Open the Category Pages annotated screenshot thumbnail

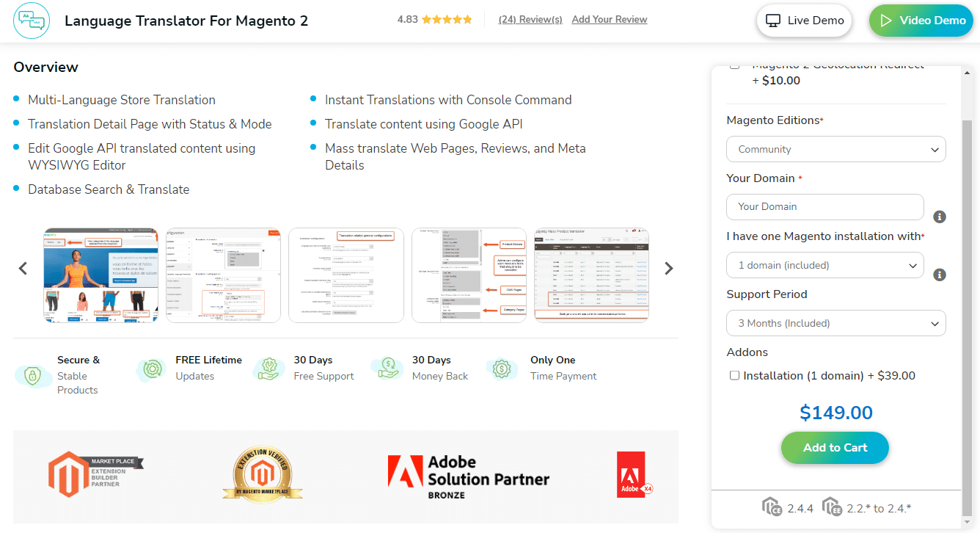coord(469,275)
